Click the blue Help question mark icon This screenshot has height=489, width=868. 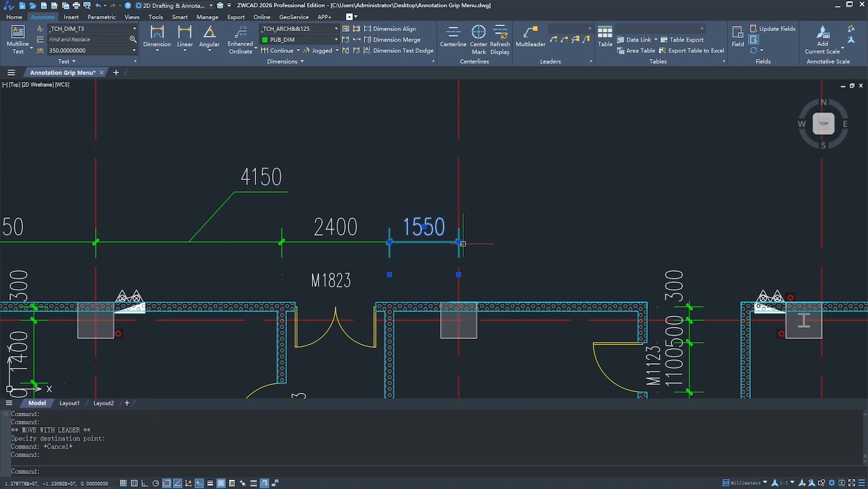127,6
